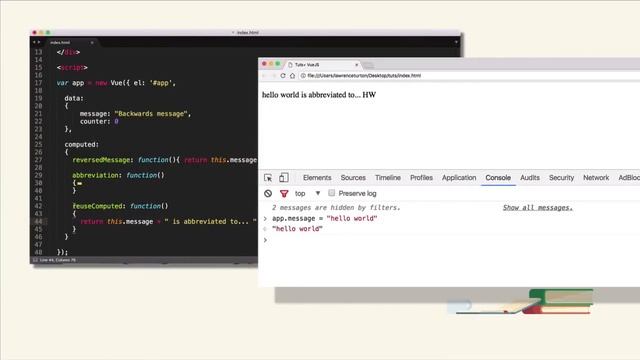The height and width of the screenshot is (360, 640).
Task: Switch to the Timeline tab
Action: pos(388,178)
